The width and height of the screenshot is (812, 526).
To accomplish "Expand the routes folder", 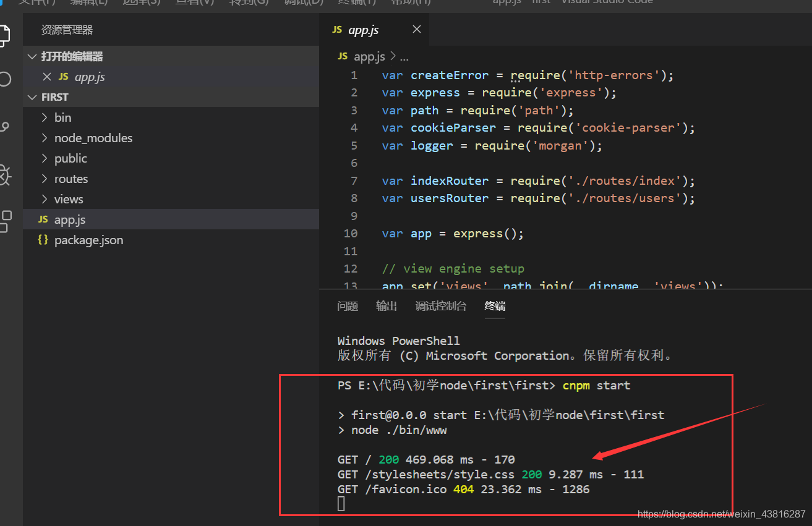I will pyautogui.click(x=45, y=179).
